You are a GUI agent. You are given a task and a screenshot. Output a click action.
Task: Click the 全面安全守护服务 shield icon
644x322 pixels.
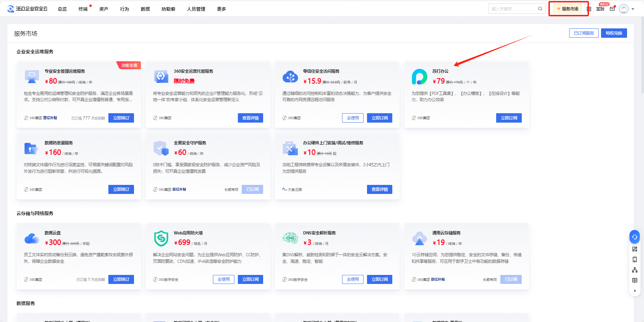pos(161,148)
